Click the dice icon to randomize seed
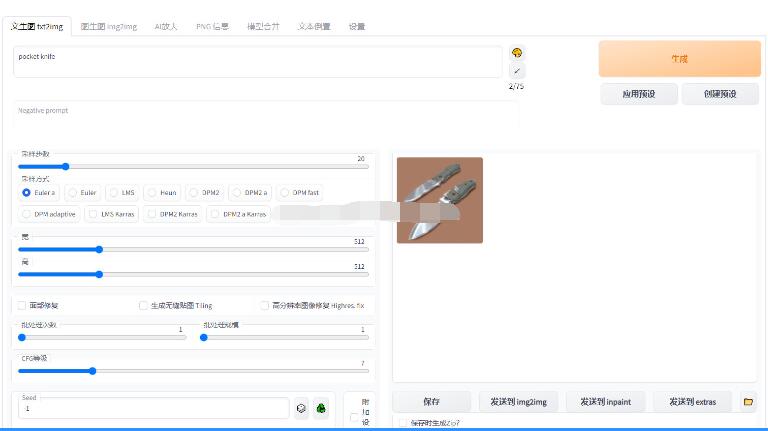Image resolution: width=768 pixels, height=431 pixels. pyautogui.click(x=301, y=408)
